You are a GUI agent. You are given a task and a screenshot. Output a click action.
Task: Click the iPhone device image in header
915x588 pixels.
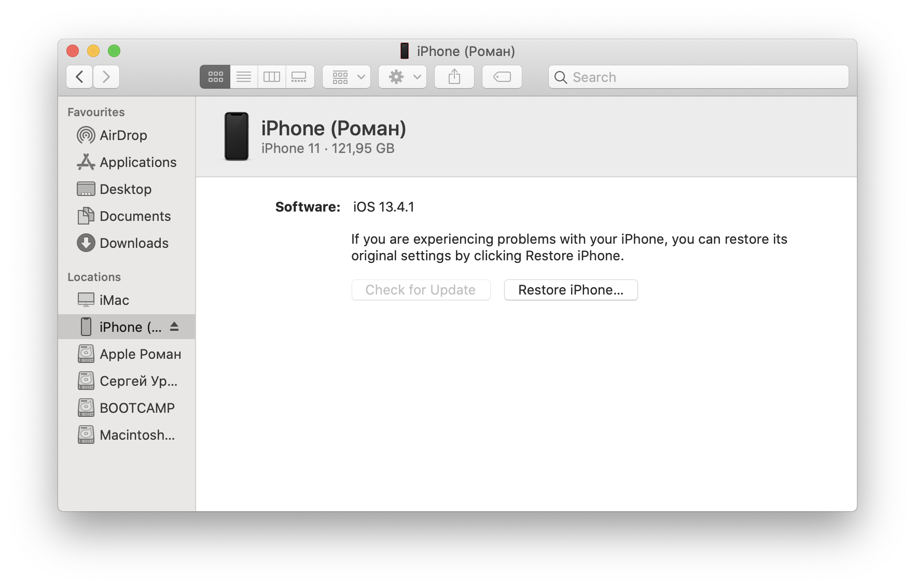pos(237,136)
